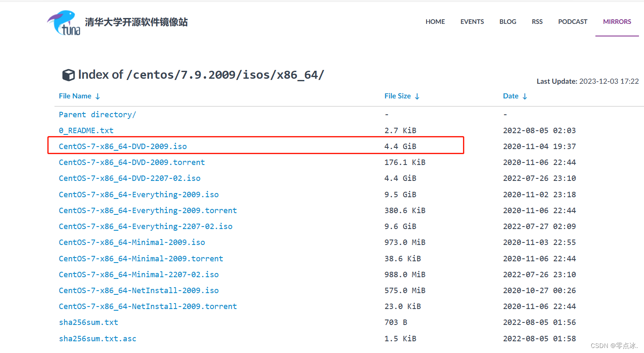Click date 2022-07-27 02:09

click(x=539, y=227)
